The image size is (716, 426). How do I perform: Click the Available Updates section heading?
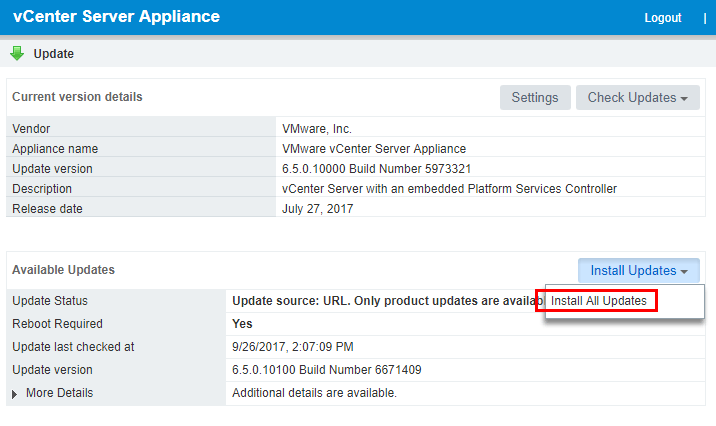point(63,270)
